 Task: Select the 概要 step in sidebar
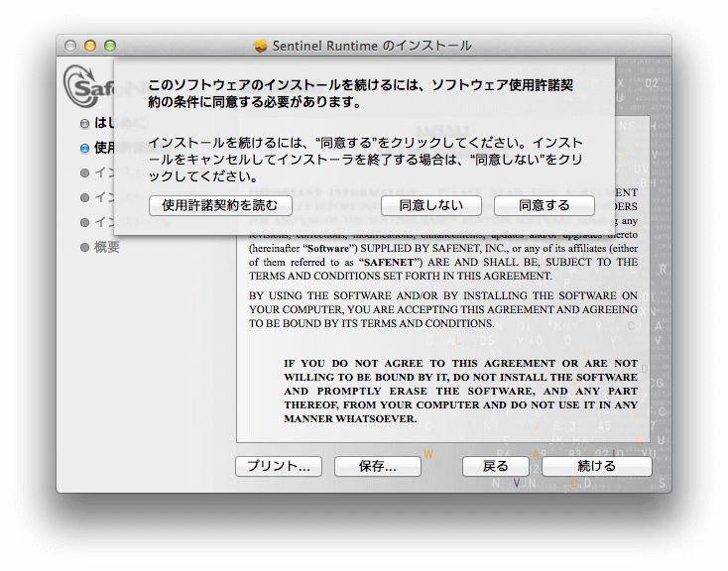[107, 247]
